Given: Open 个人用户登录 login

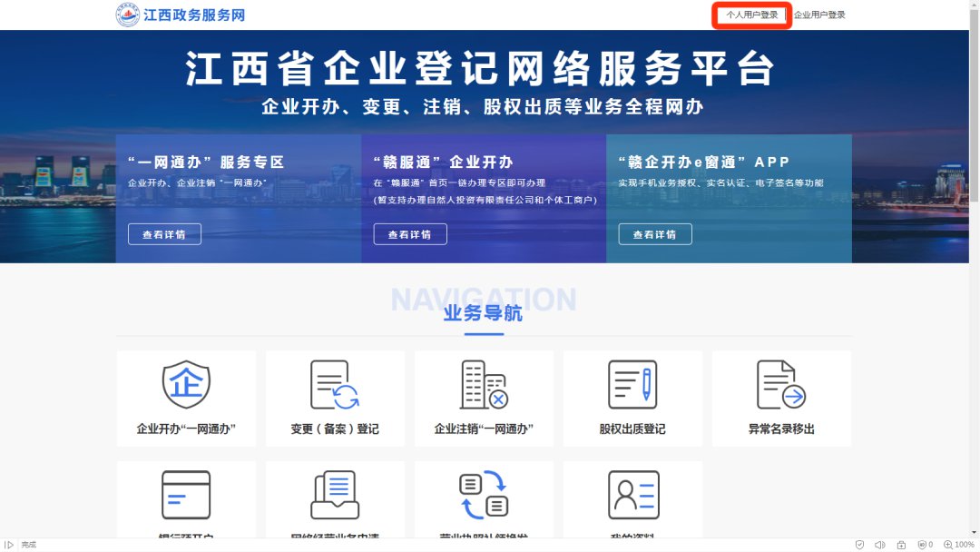Looking at the screenshot, I should (752, 15).
